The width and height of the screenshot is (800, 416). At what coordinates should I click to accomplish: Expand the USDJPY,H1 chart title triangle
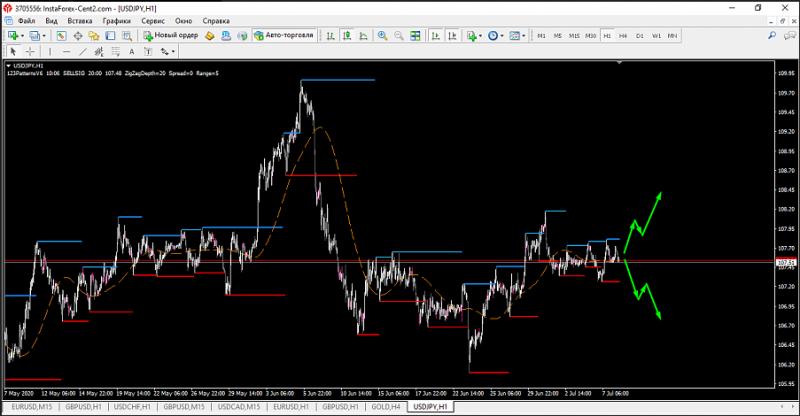(x=8, y=66)
